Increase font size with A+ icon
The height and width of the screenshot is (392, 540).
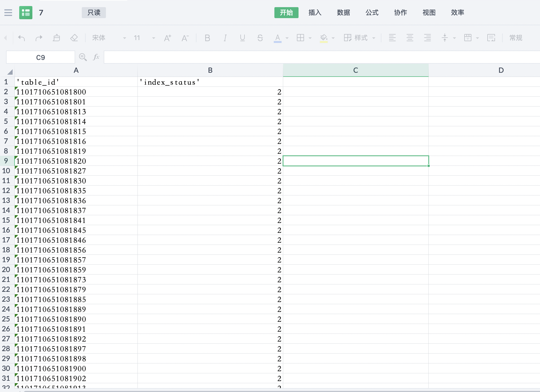[x=167, y=38]
